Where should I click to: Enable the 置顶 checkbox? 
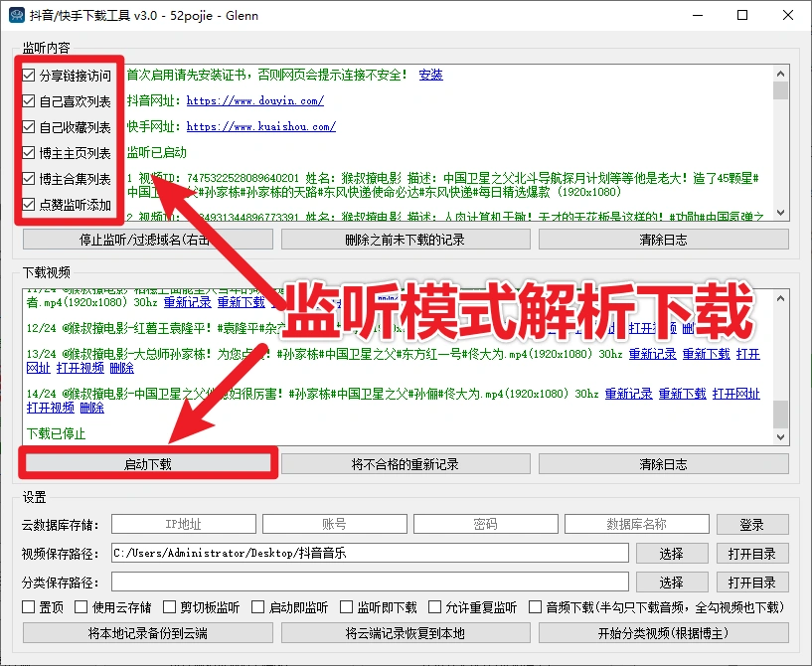pyautogui.click(x=29, y=607)
